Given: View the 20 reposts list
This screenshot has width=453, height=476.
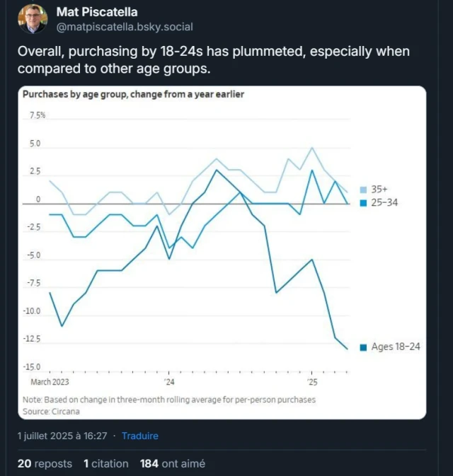Looking at the screenshot, I should click(45, 463).
